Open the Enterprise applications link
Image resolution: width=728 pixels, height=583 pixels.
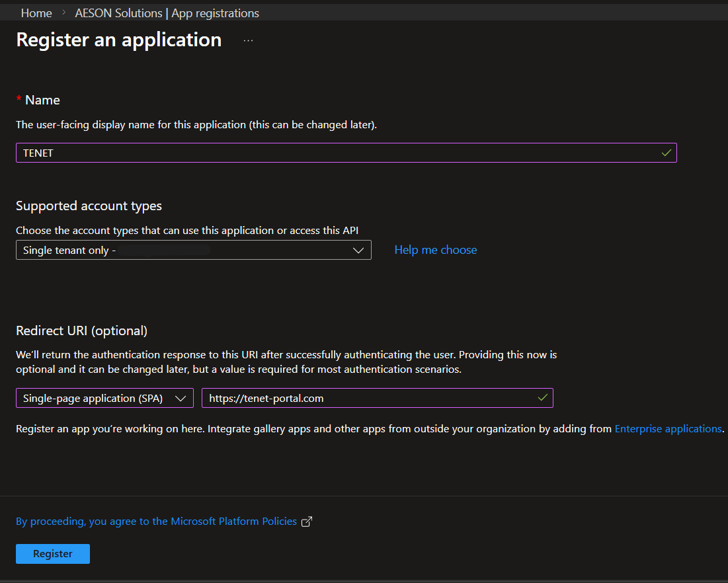pyautogui.click(x=668, y=428)
